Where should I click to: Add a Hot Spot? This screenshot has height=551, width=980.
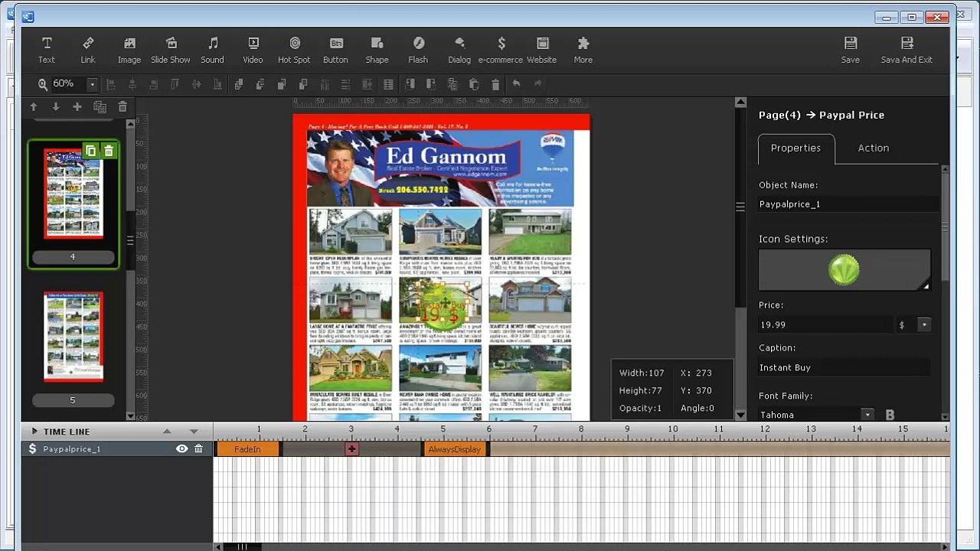pos(294,50)
